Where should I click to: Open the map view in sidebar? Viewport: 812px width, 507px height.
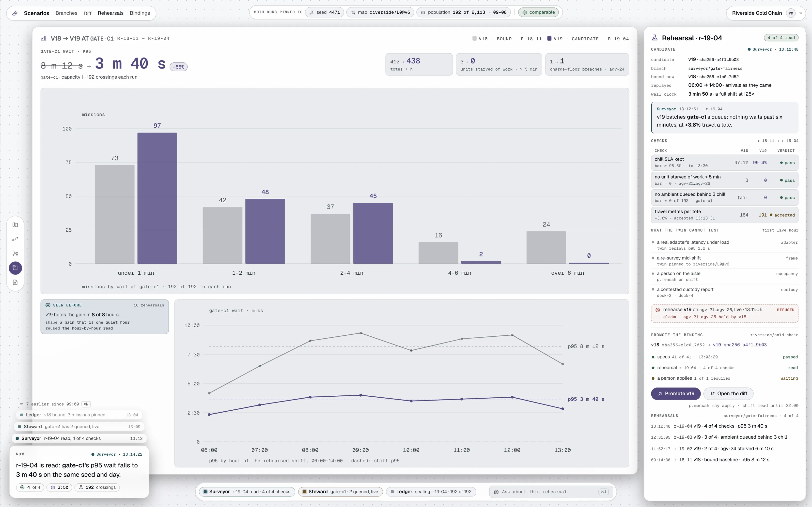[x=15, y=225]
